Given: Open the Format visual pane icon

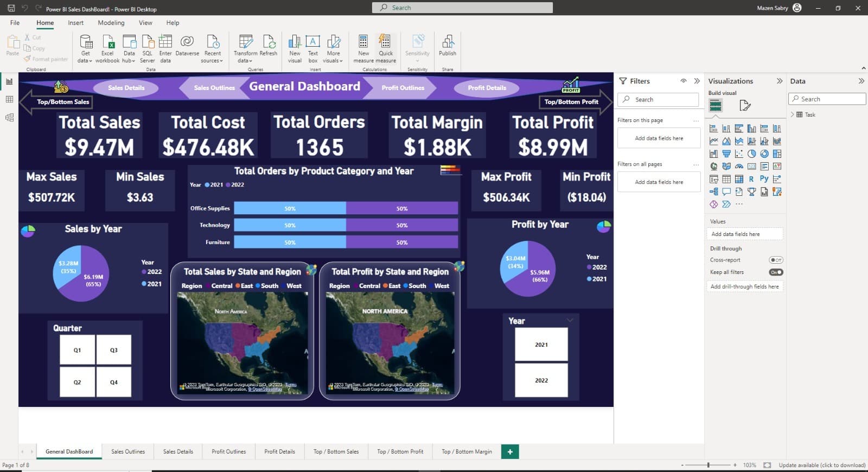Looking at the screenshot, I should pyautogui.click(x=745, y=105).
